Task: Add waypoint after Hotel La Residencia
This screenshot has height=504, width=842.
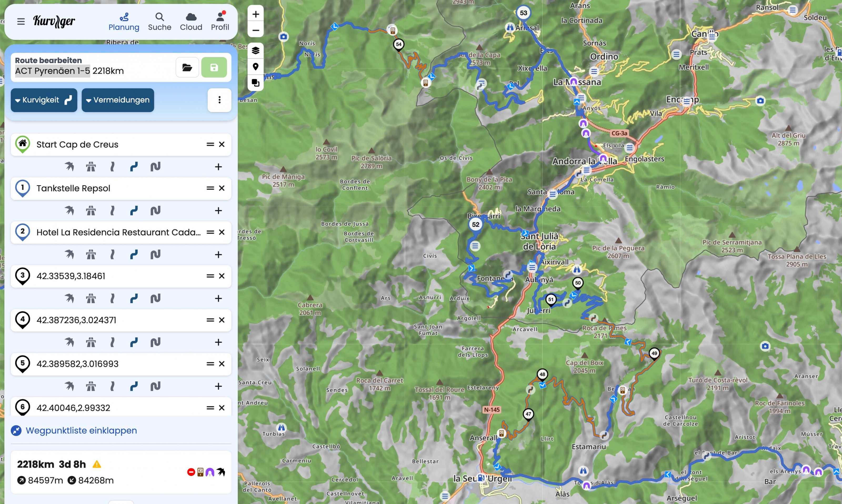Action: tap(218, 255)
